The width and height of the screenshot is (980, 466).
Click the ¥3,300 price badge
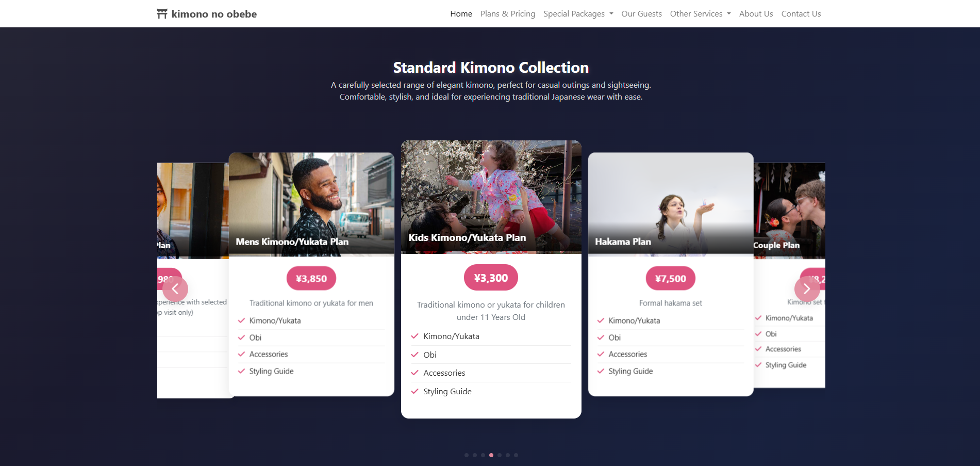(x=491, y=278)
